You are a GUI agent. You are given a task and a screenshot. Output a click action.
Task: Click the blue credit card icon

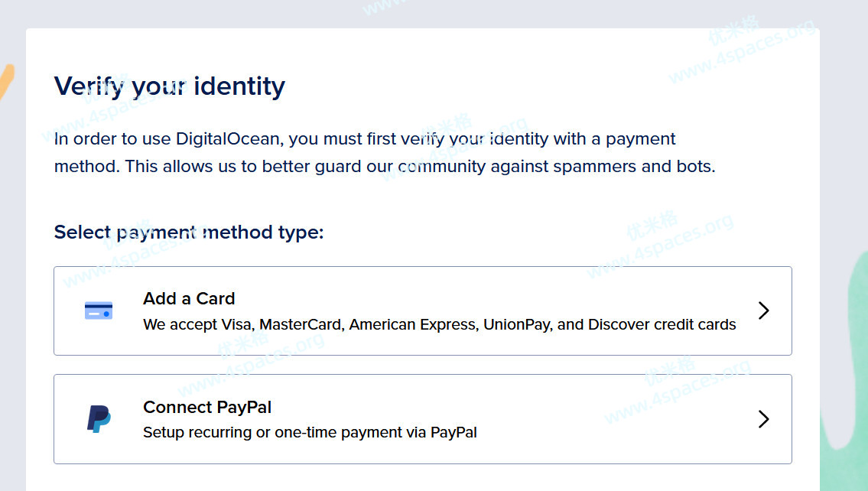[x=99, y=311]
